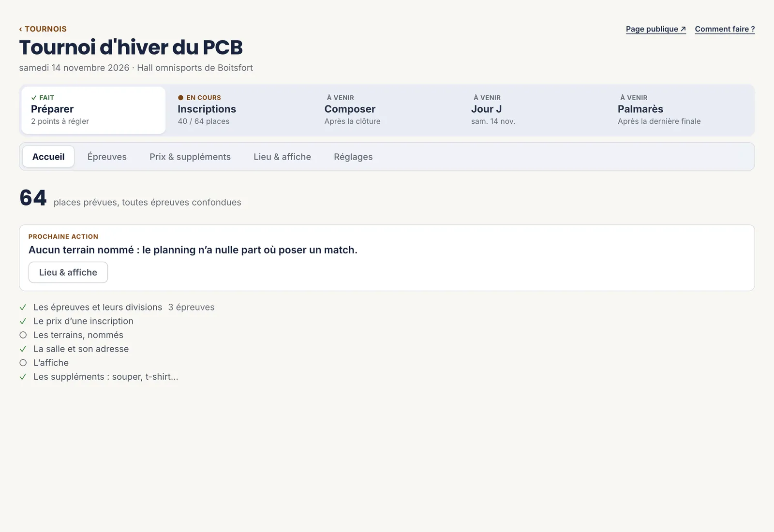The width and height of the screenshot is (774, 532).
Task: Click the external arrow icon in Page publique
Action: (683, 29)
